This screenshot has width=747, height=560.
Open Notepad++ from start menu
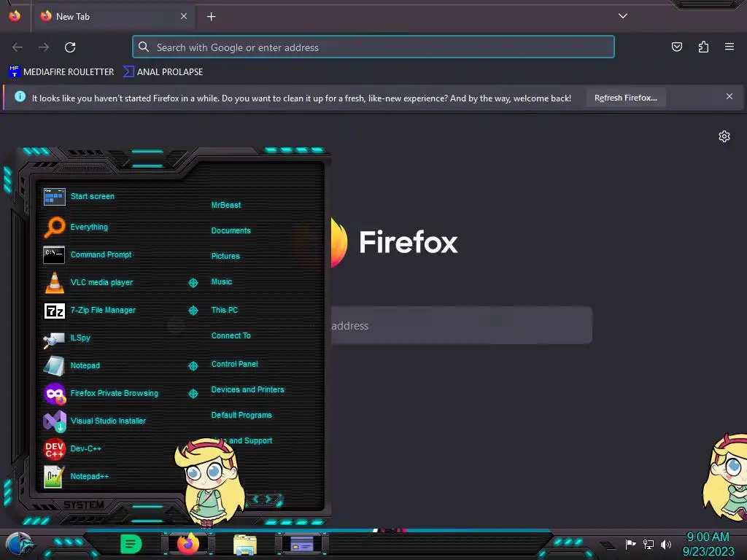90,476
